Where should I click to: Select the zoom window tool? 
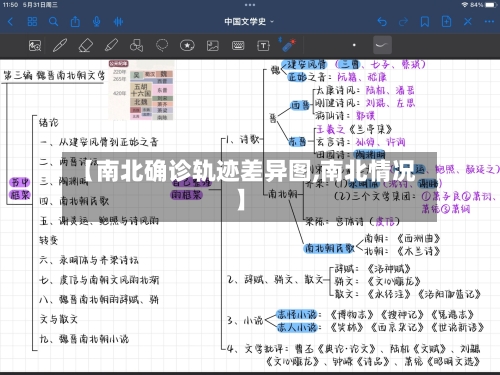tap(35, 45)
